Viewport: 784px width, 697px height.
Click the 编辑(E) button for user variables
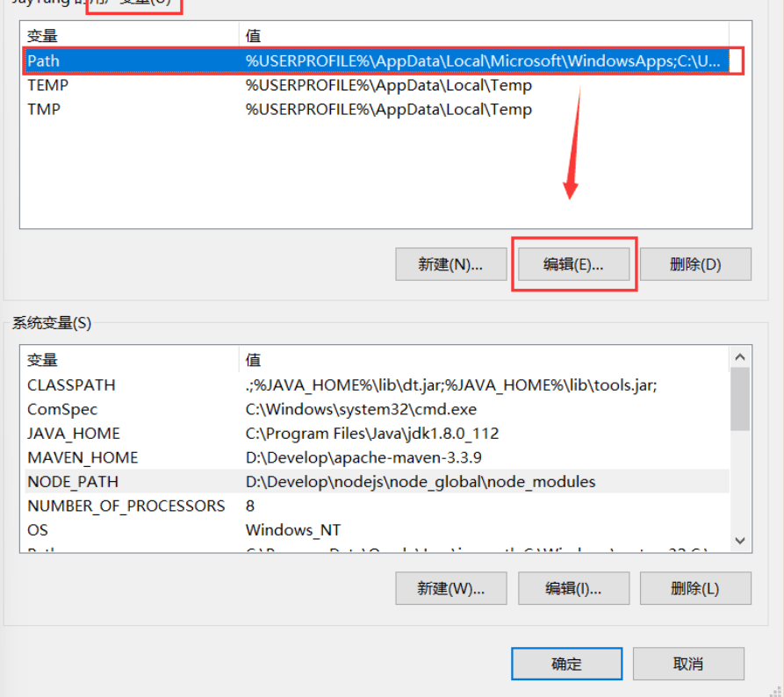(573, 263)
